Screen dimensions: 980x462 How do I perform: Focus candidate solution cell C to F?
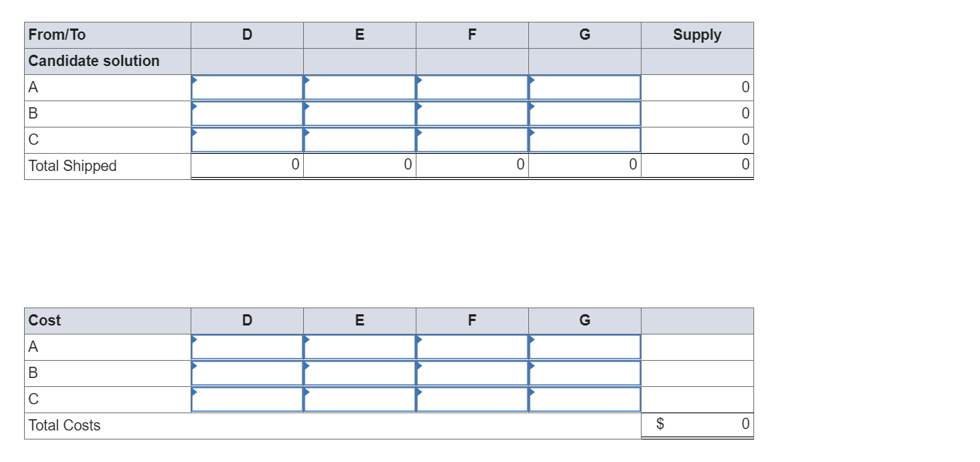472,139
